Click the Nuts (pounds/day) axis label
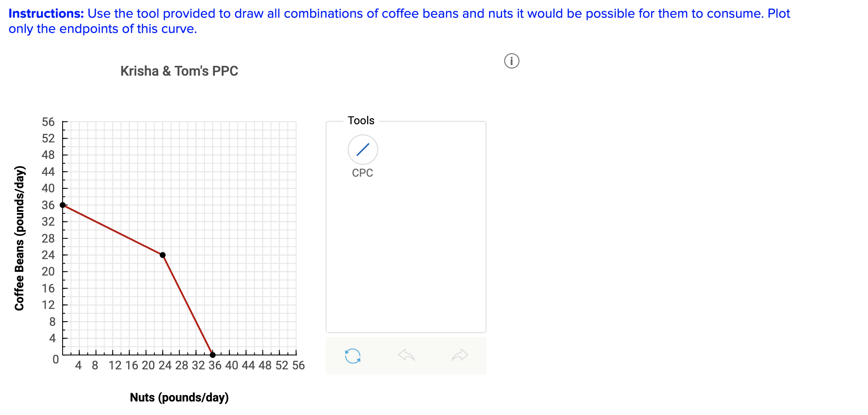The height and width of the screenshot is (415, 868). pyautogui.click(x=179, y=397)
